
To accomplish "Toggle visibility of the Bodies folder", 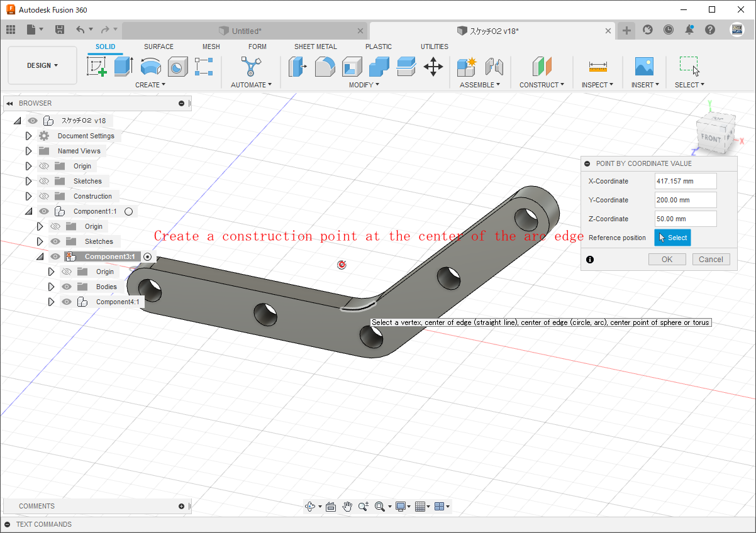I will [67, 287].
